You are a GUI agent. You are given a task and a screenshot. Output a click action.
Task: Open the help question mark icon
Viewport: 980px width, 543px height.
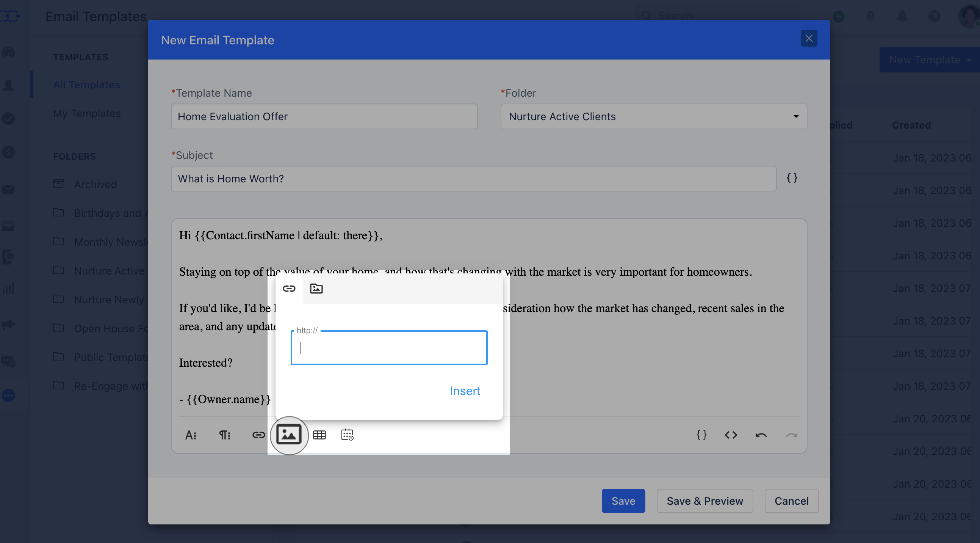pyautogui.click(x=935, y=16)
